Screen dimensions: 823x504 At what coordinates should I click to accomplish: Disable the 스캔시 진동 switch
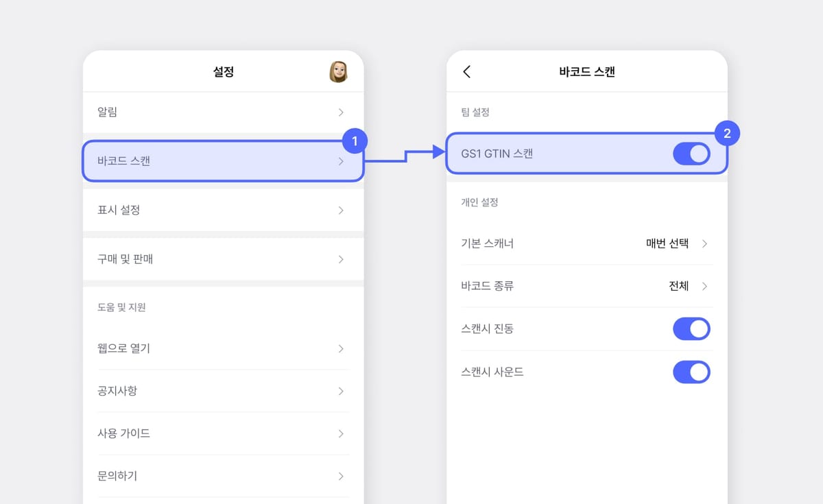click(x=691, y=328)
